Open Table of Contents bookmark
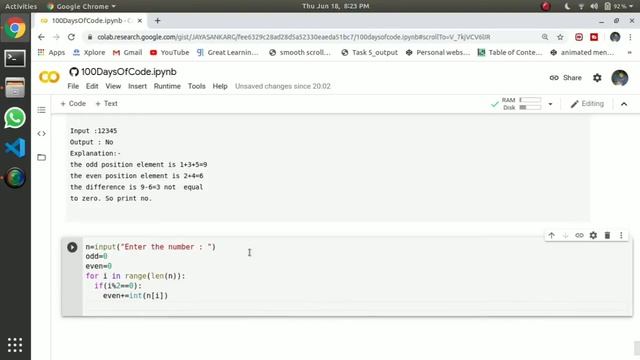The width and height of the screenshot is (640, 360). click(510, 52)
